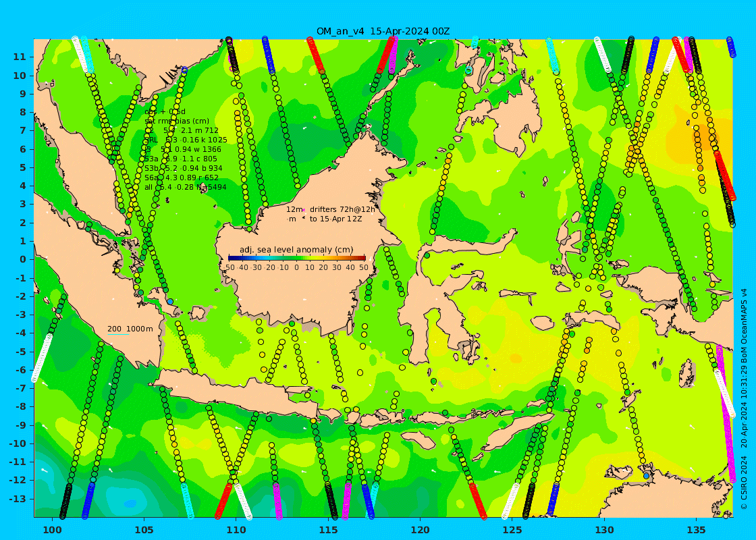Image resolution: width=756 pixels, height=540 pixels.
Task: Click longitude axis label 130
Action: click(604, 530)
